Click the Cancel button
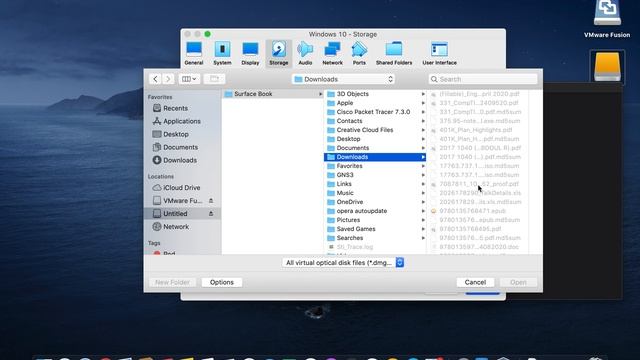 point(475,282)
